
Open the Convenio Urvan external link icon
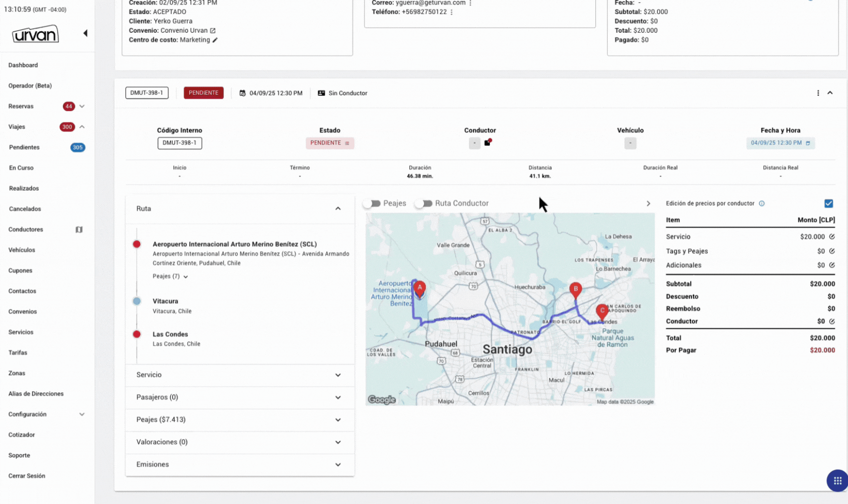coord(213,30)
